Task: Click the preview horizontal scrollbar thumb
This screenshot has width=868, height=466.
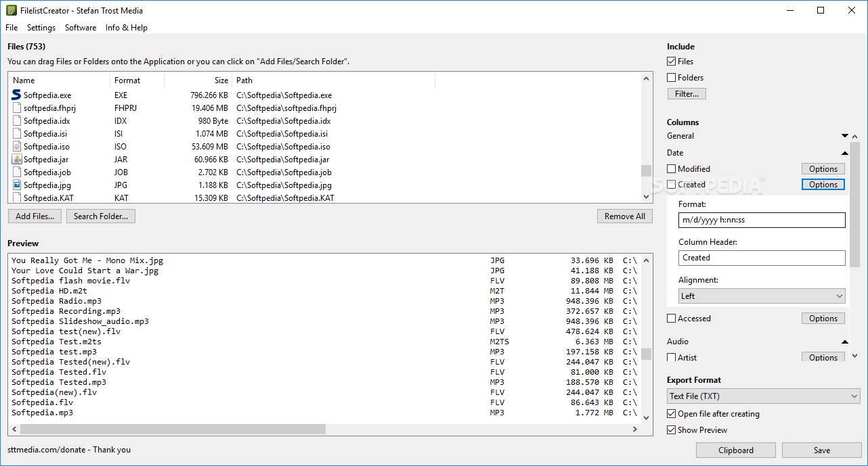Action: (173, 429)
